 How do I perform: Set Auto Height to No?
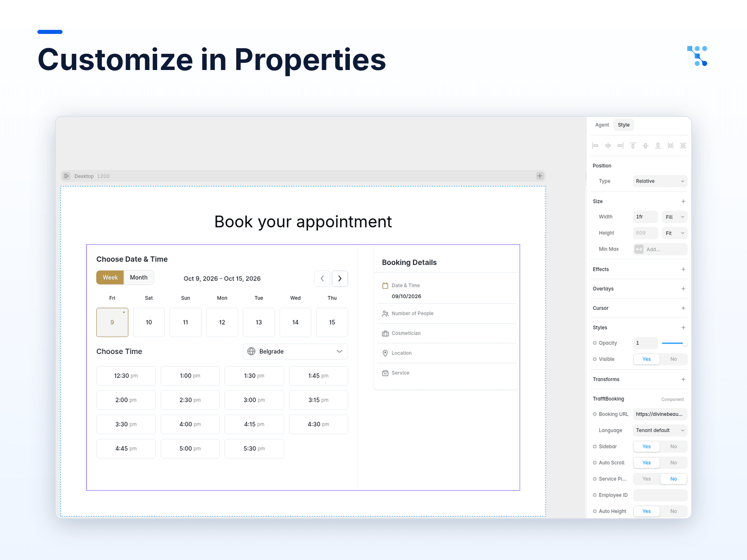pyautogui.click(x=673, y=512)
